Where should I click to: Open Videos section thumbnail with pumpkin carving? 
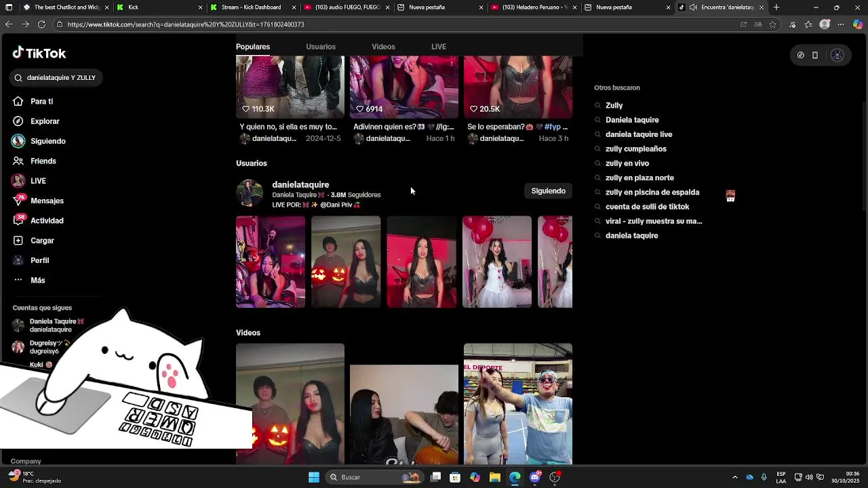point(404,415)
